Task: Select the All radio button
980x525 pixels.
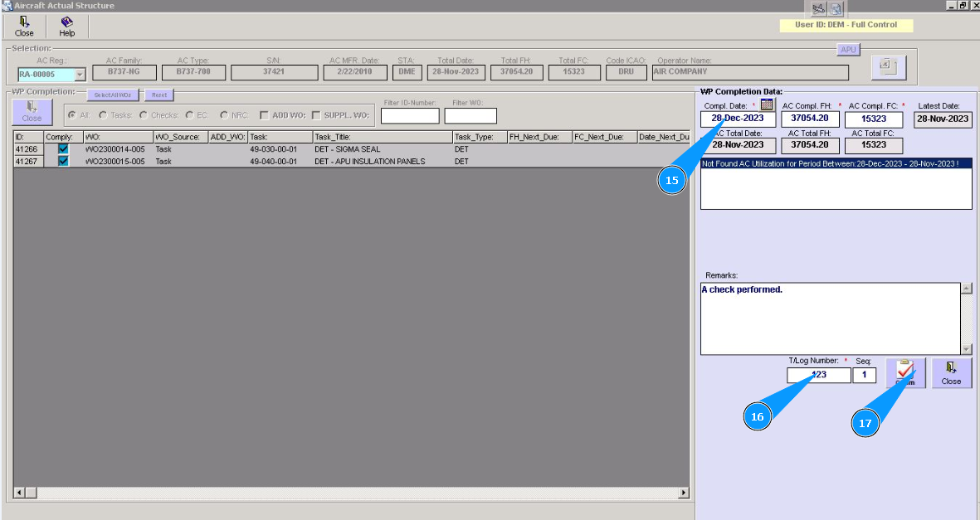Action: pyautogui.click(x=72, y=115)
